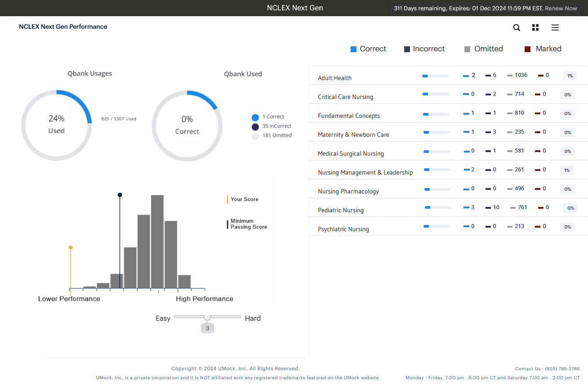Screen dimensions: 588x386
Task: Click Nursing Management & Leadership subject
Action: pyautogui.click(x=365, y=172)
